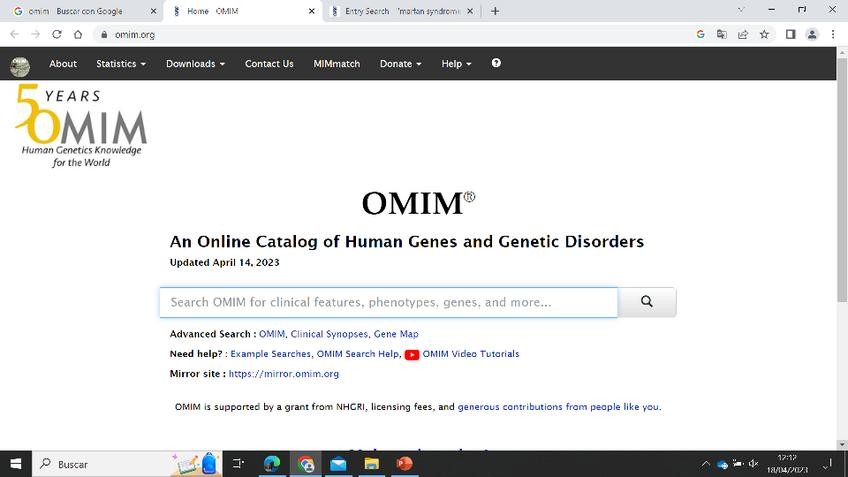Open the Clinical Synopses advanced search link

pyautogui.click(x=329, y=334)
